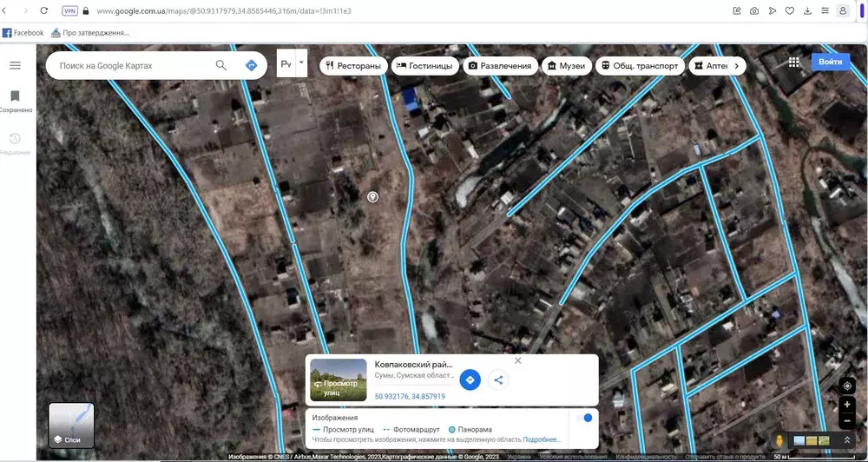The width and height of the screenshot is (868, 462).
Task: Select the Рестораны category chip
Action: (x=352, y=66)
